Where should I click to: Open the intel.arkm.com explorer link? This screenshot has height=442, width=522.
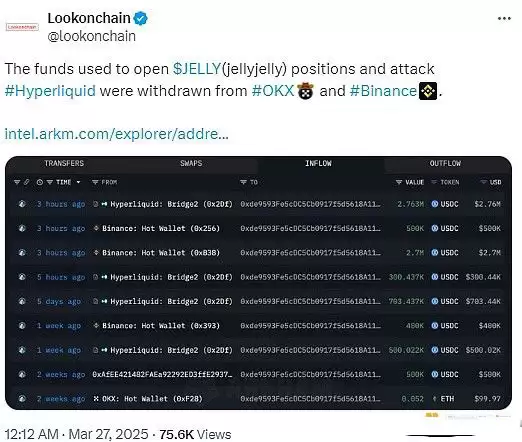[x=116, y=134]
